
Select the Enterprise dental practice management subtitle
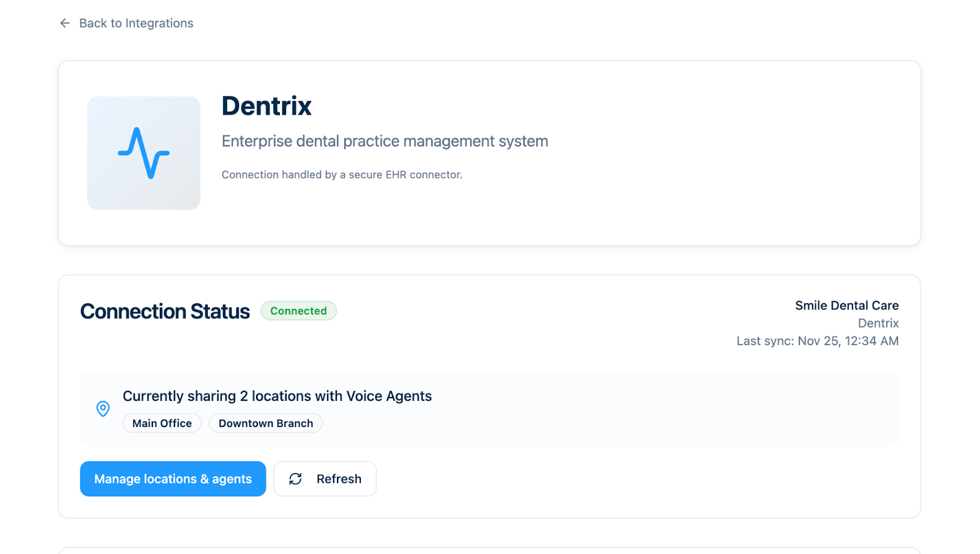[x=385, y=142]
